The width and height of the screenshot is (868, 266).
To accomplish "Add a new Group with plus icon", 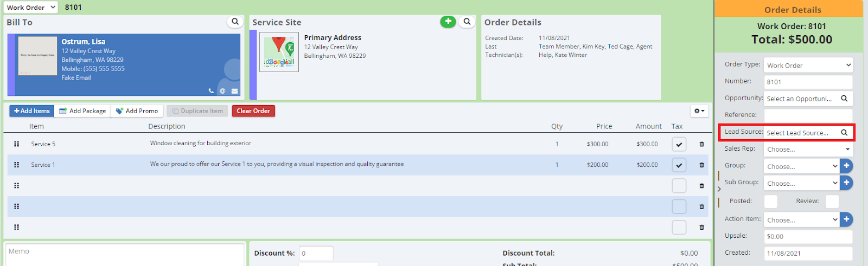I will 846,166.
